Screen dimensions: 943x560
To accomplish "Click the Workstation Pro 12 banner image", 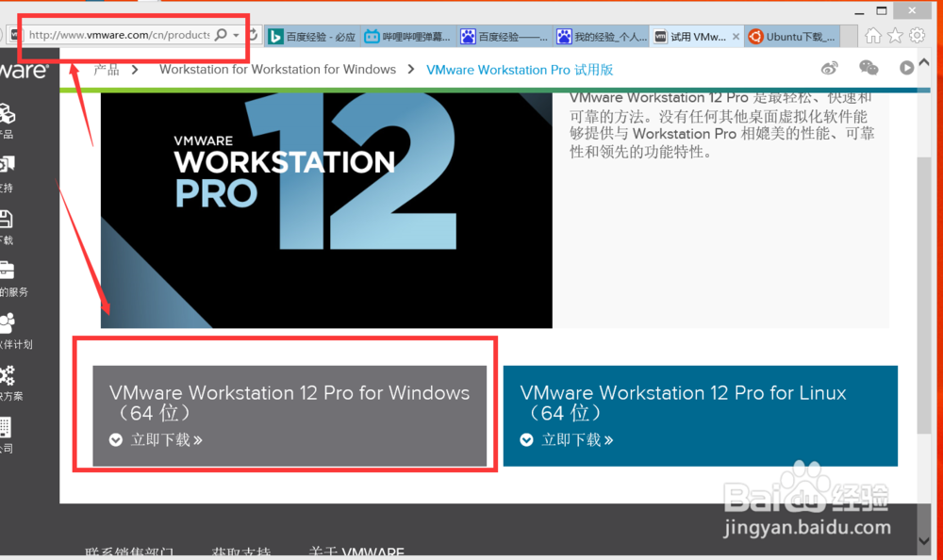I will coord(326,210).
